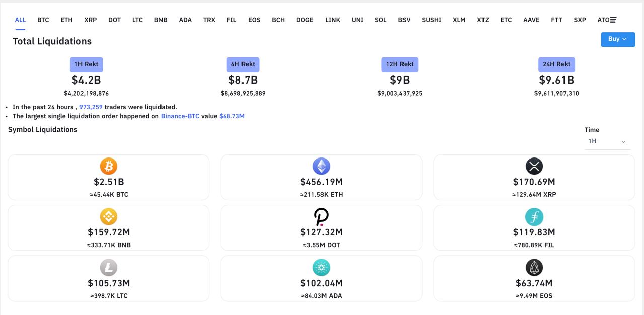Click the $9,611,907,310 exact total
This screenshot has width=644, height=315.
click(x=556, y=94)
